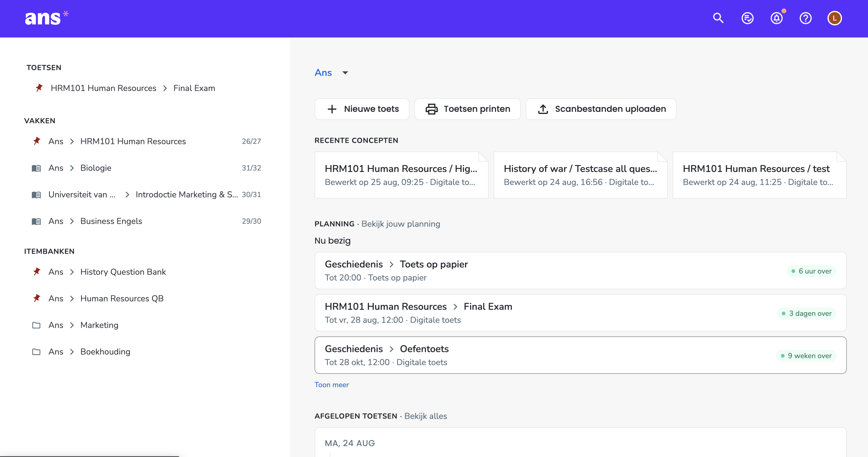
Task: Click the 26/27 year label
Action: [251, 141]
